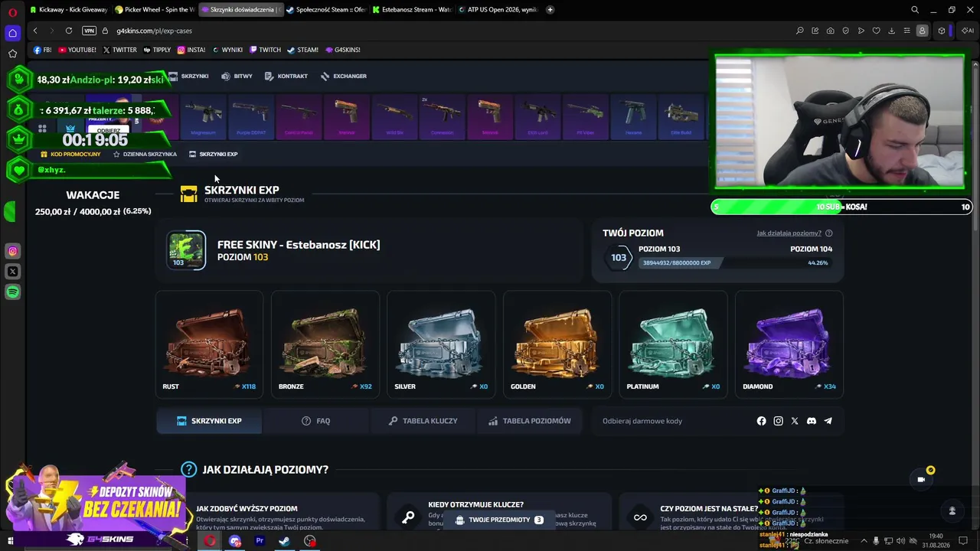Switch to the Picker Wheel browser tab

pyautogui.click(x=155, y=9)
